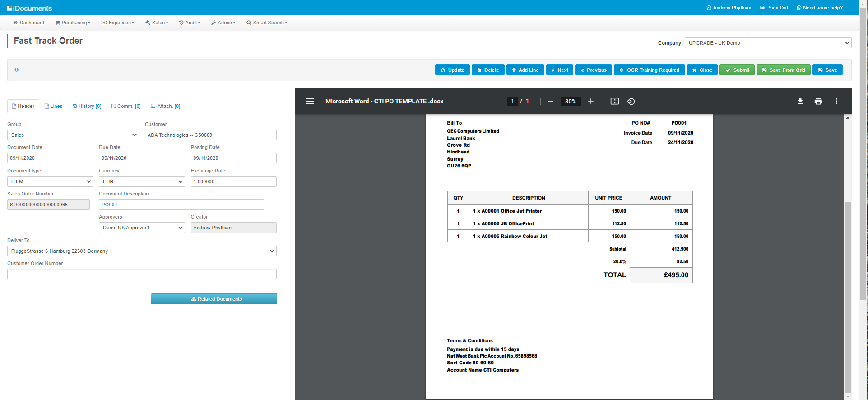Open Related Documents
This screenshot has height=400, width=868.
point(214,299)
